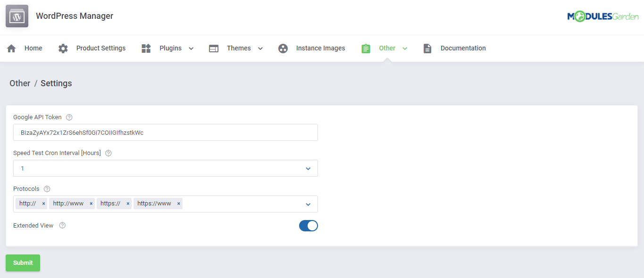The width and height of the screenshot is (644, 278).
Task: Show help tooltip for Protocols
Action: (x=47, y=189)
